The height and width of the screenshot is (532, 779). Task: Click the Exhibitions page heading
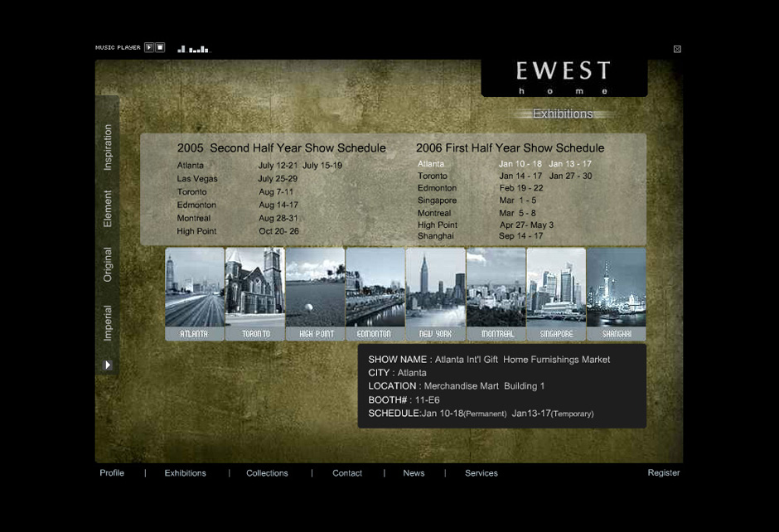(563, 114)
